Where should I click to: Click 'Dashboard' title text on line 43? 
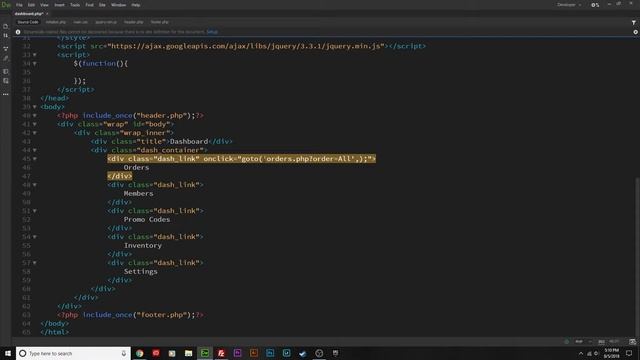(x=189, y=142)
